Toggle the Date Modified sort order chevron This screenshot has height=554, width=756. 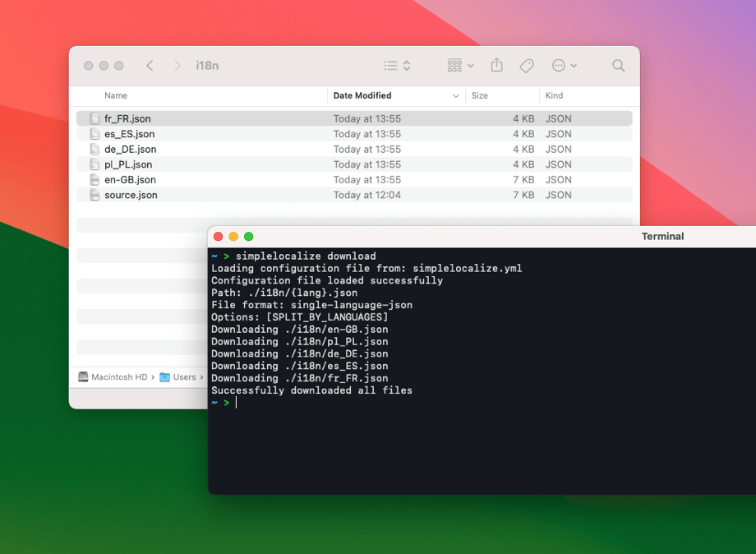tap(455, 96)
